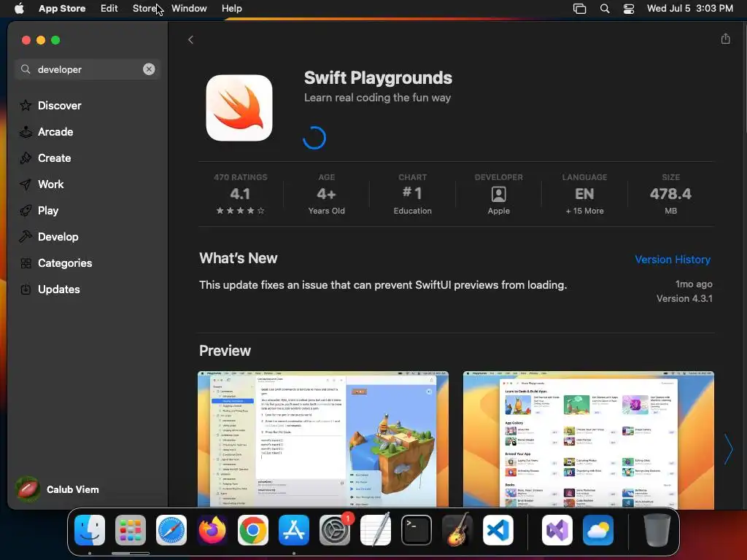Open the Trash in the Dock
Viewport: 747px width, 560px height.
pyautogui.click(x=657, y=530)
